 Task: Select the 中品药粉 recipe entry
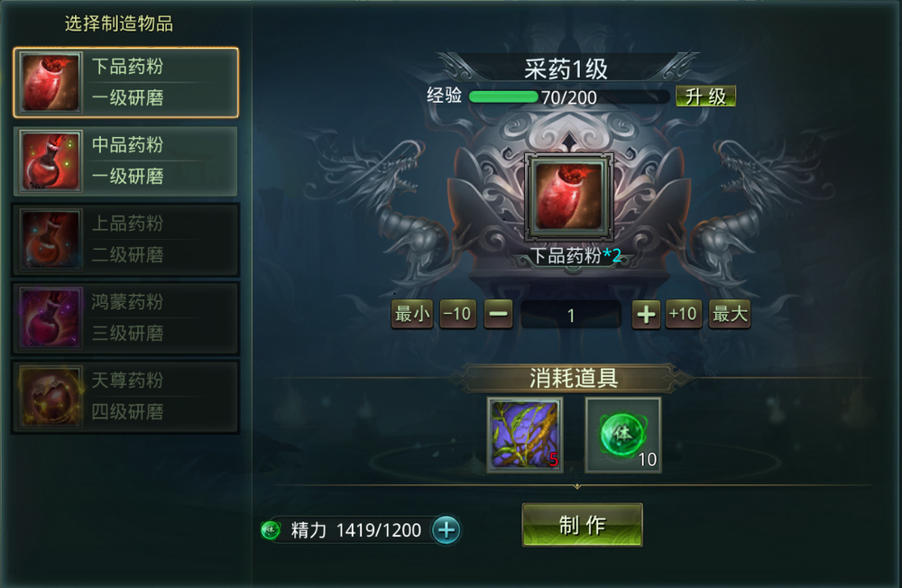point(126,161)
